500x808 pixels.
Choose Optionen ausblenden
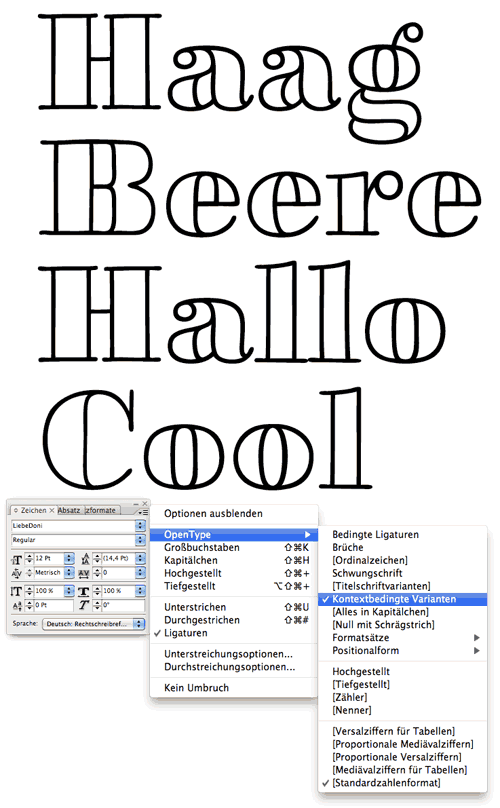pos(213,513)
